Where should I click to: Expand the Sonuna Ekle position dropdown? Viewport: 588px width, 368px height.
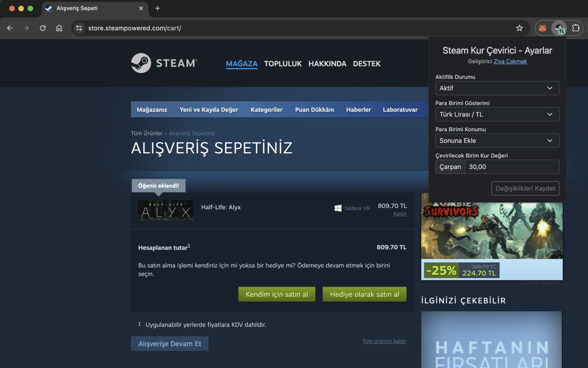(497, 140)
